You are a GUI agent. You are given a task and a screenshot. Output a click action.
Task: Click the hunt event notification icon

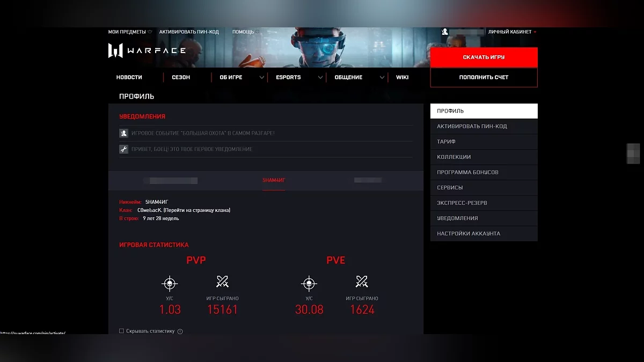pyautogui.click(x=124, y=133)
